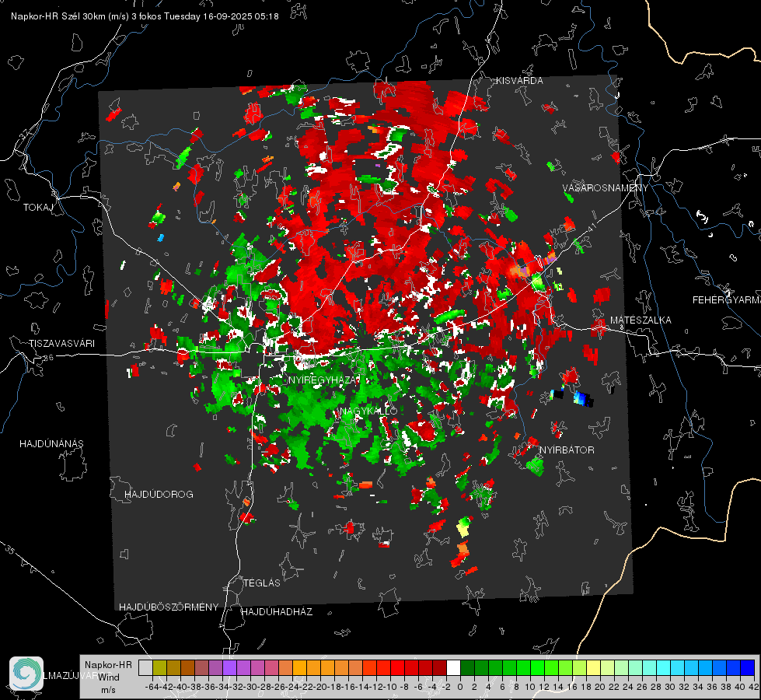Screen dimensions: 761x700
Task: Click the 42 value at legend's right end
Action: [x=754, y=687]
